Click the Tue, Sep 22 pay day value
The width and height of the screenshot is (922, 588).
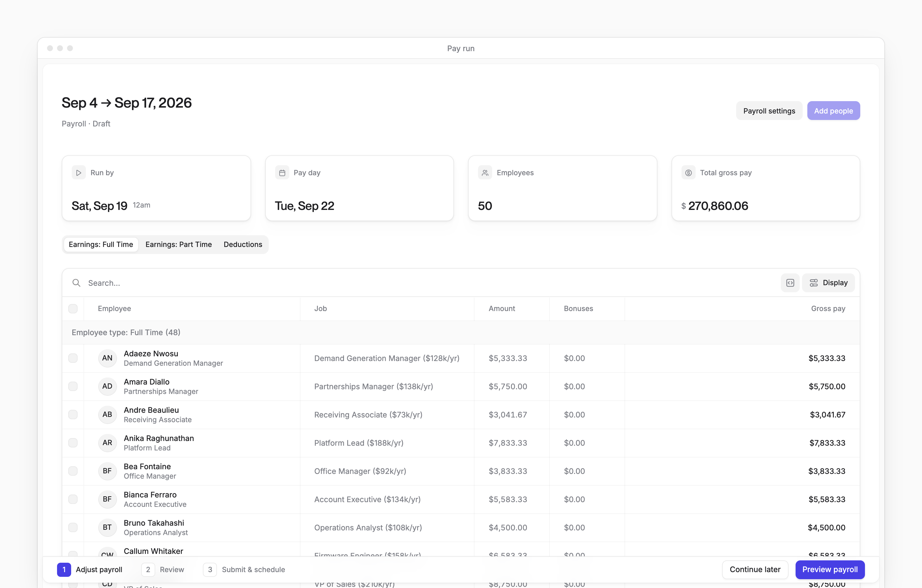click(304, 206)
